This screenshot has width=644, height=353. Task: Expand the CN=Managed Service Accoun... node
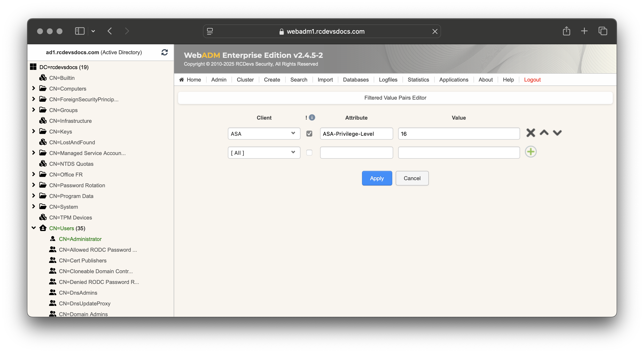[x=33, y=153]
